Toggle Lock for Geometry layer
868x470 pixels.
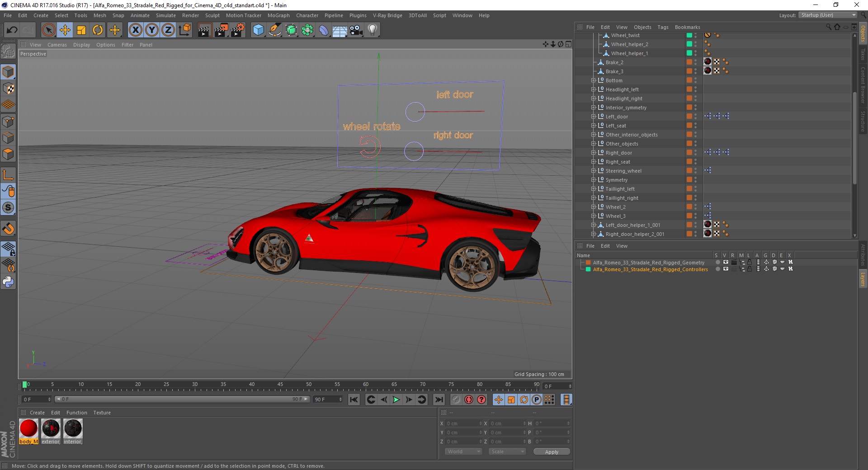pos(750,262)
